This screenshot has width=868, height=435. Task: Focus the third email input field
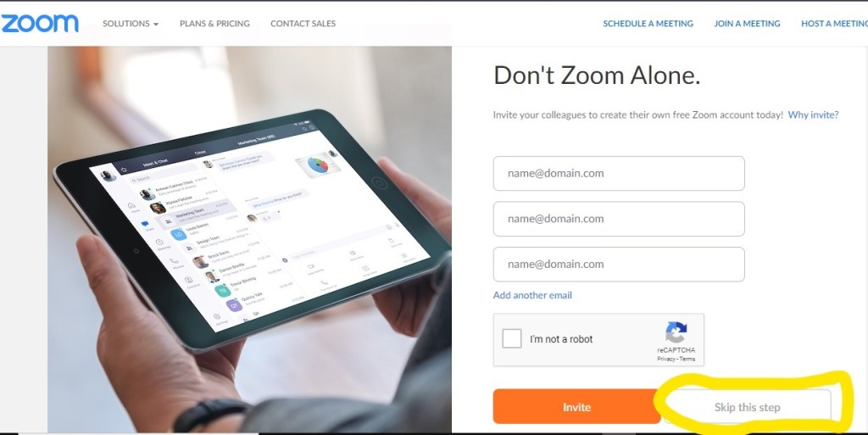point(619,264)
